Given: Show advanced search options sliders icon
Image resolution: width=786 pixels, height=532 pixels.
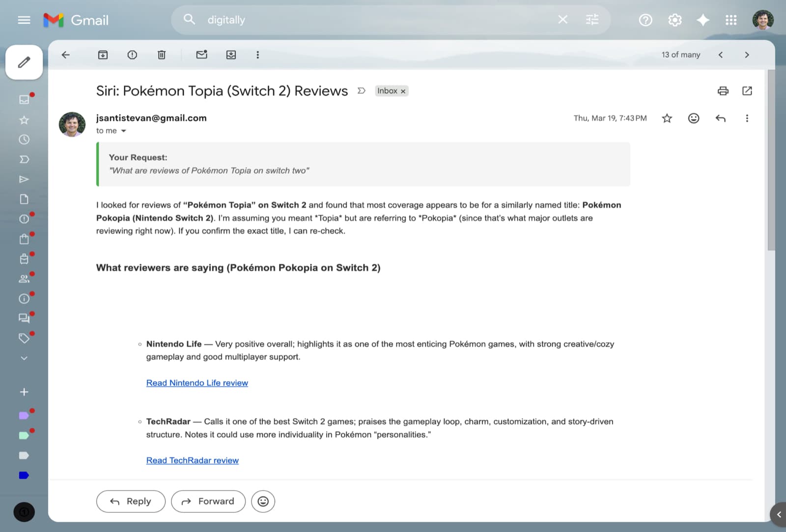Looking at the screenshot, I should pyautogui.click(x=592, y=20).
